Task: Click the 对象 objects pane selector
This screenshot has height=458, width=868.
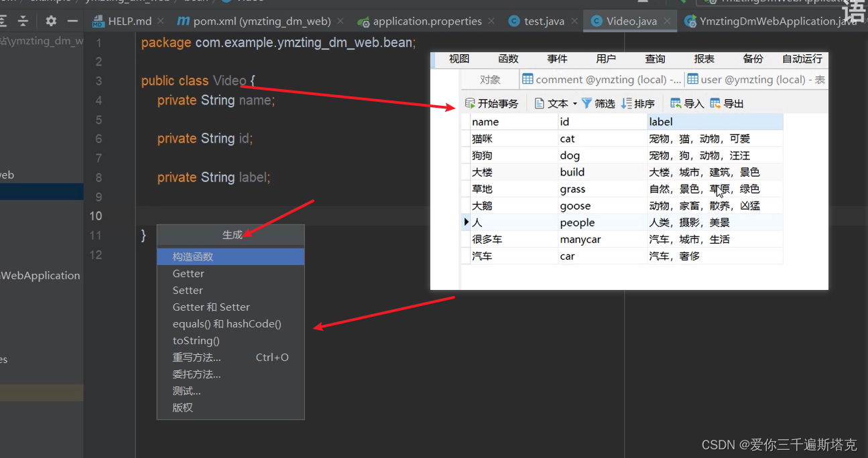Action: click(x=490, y=79)
